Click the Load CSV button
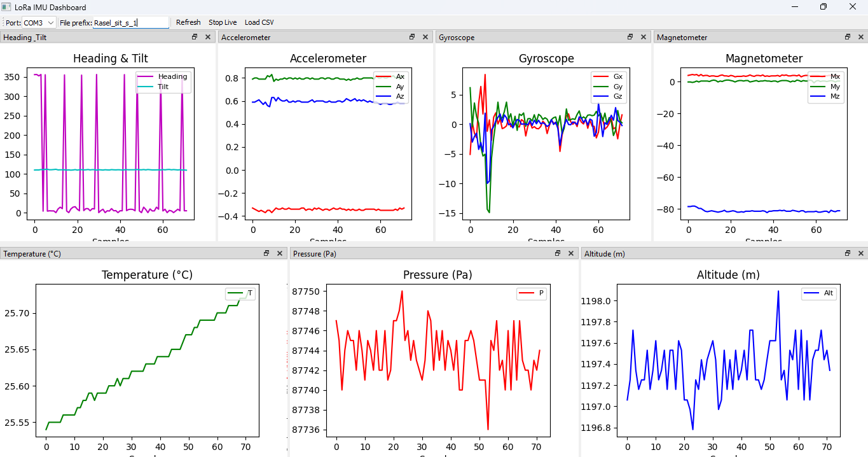 (259, 23)
